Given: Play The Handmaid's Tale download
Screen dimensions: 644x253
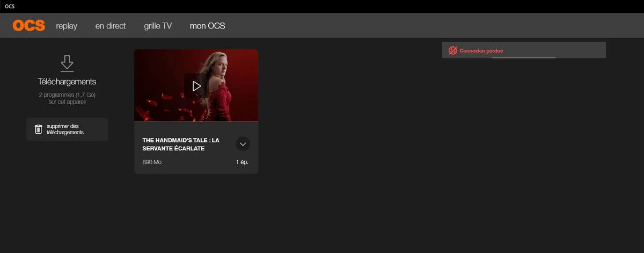Looking at the screenshot, I should 196,86.
